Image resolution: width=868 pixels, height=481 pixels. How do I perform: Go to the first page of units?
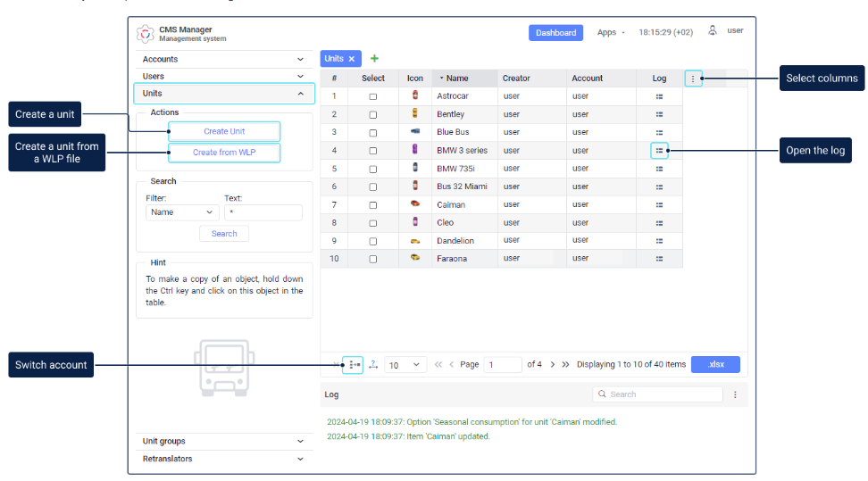(x=438, y=365)
